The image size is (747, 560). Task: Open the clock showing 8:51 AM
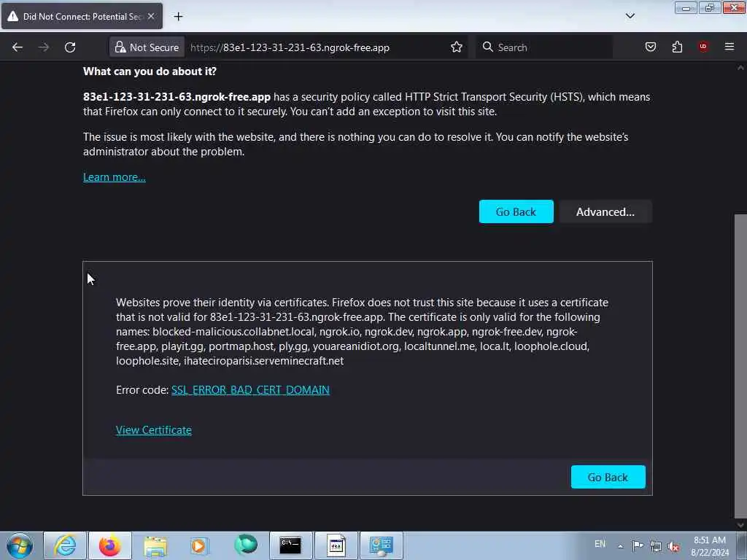[709, 546]
